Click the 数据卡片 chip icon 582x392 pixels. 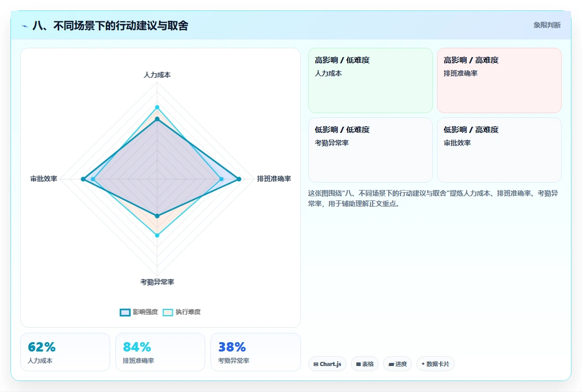[x=423, y=364]
